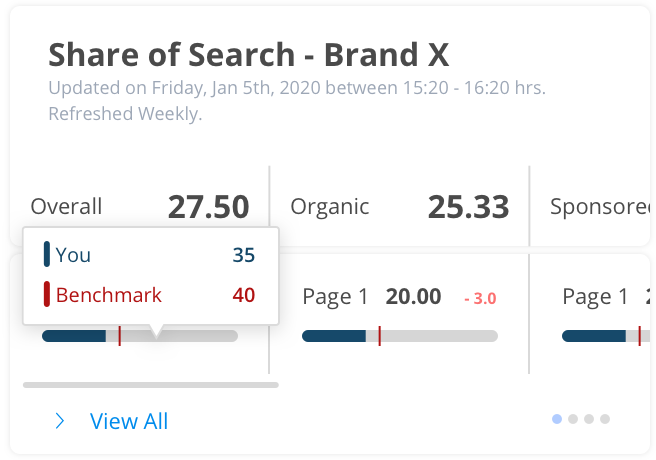Click the Page 1 20.00 label
The width and height of the screenshot is (656, 460).
click(x=371, y=297)
